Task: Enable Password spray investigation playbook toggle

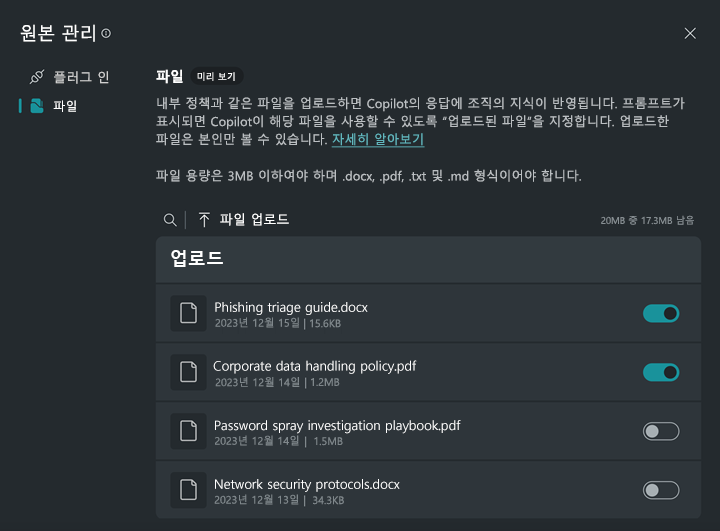Action: point(661,432)
